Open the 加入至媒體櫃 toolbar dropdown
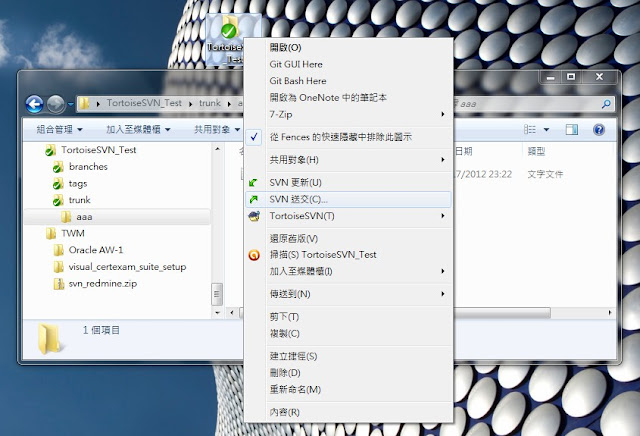The height and width of the screenshot is (436, 640). 138,130
